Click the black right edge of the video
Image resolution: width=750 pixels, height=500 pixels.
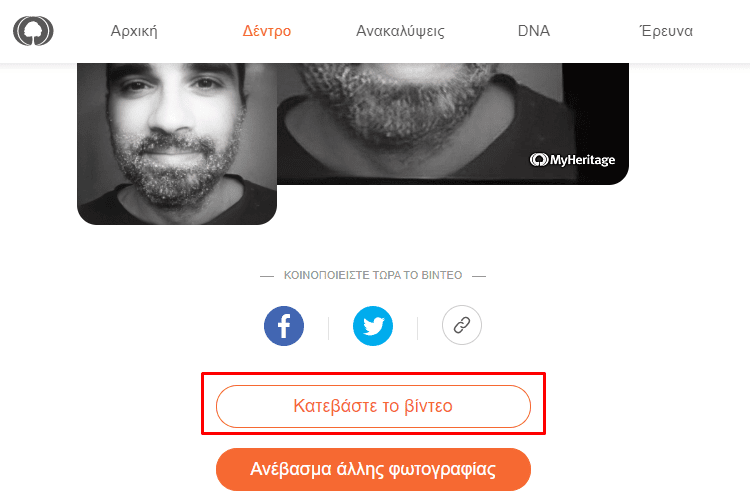click(596, 105)
